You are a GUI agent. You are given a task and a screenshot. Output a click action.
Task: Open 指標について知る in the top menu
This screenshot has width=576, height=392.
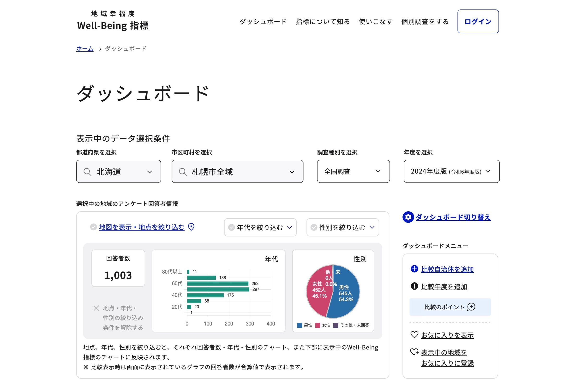323,22
